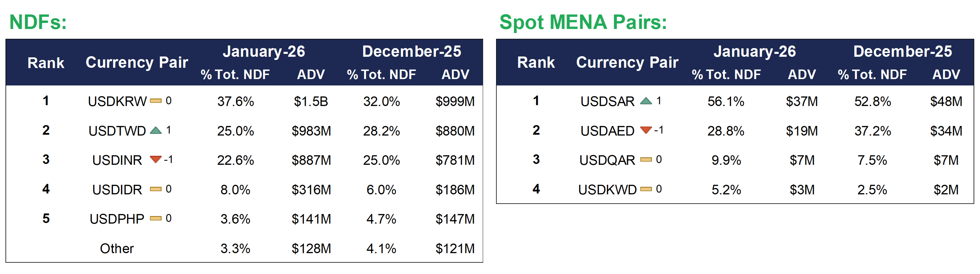
Task: Click the yellow unchanged bar beside USDQAR
Action: (646, 160)
